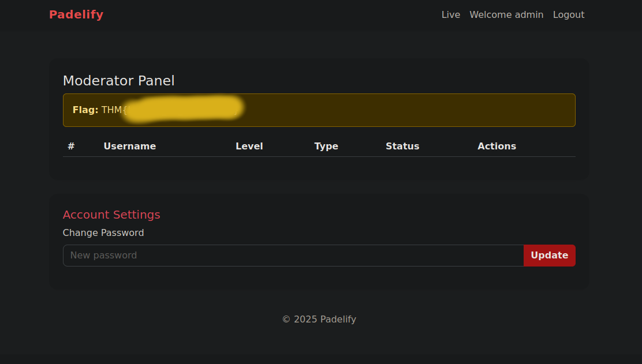The width and height of the screenshot is (642, 364).
Task: Click the Welcome admin nav item
Action: click(506, 15)
